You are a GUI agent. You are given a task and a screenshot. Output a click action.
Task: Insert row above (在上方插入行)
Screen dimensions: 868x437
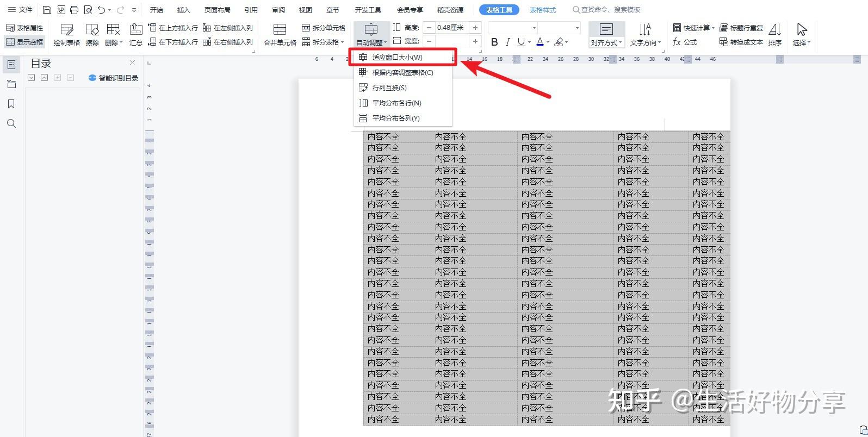point(173,28)
